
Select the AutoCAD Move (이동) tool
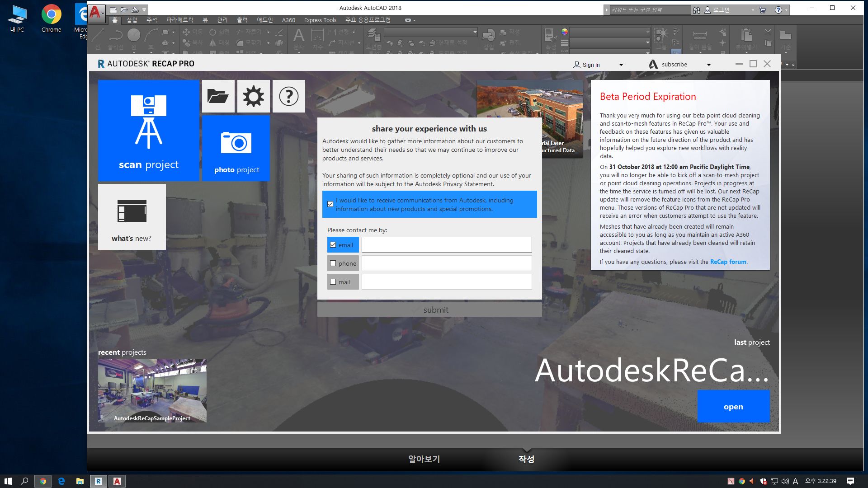193,32
